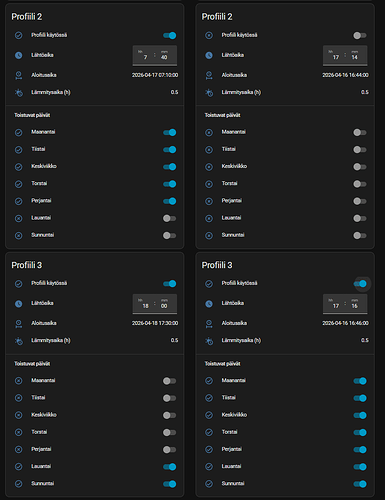This screenshot has width=385, height=500.
Task: Click the minute field showing 40 in Profiili 2
Action: (x=165, y=56)
